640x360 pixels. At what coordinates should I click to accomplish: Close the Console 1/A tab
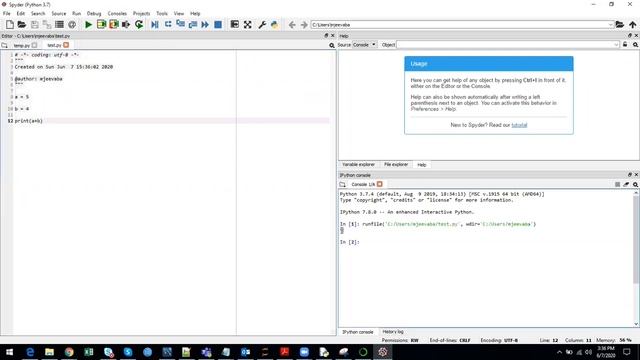(380, 184)
